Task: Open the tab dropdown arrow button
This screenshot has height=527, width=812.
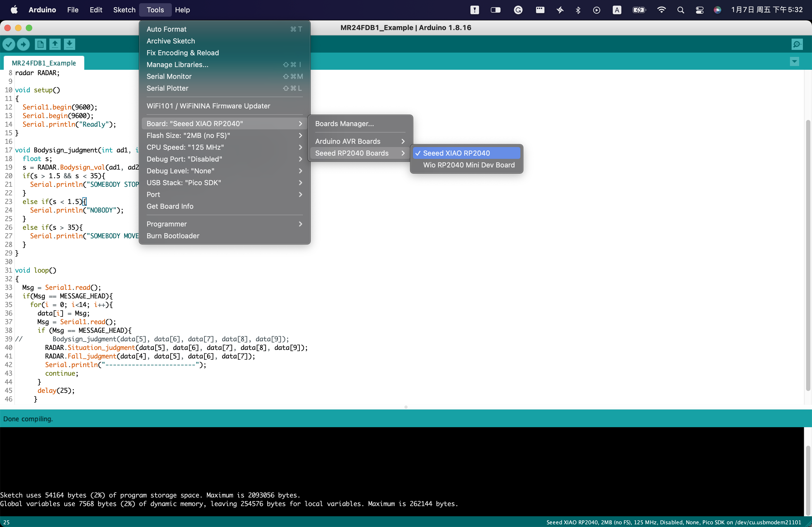Action: (794, 62)
